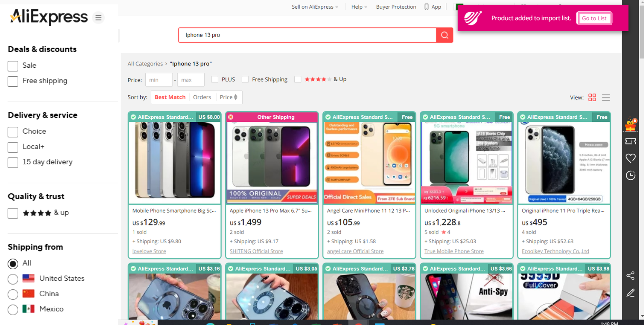The width and height of the screenshot is (644, 330).
Task: Click the import list notification logo icon
Action: 473,18
